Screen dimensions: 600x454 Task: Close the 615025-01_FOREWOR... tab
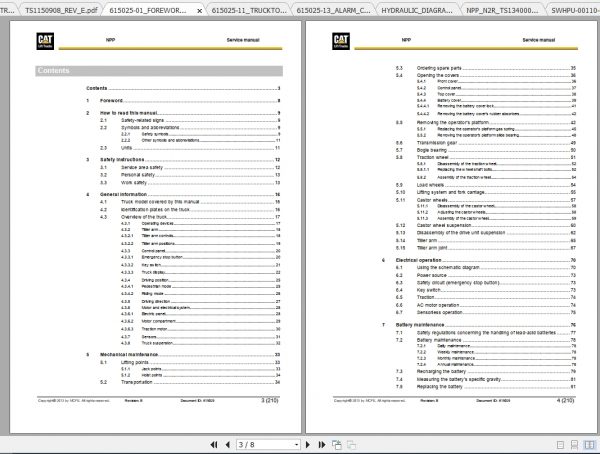pyautogui.click(x=199, y=11)
